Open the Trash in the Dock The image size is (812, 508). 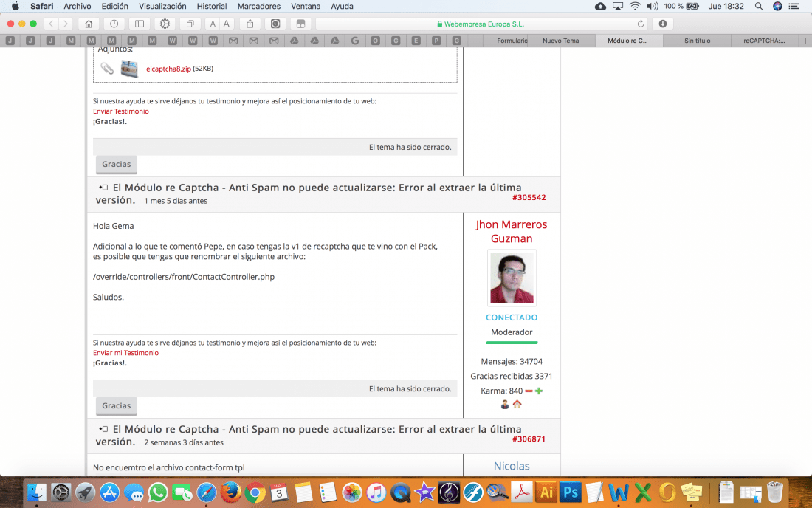[x=775, y=492]
